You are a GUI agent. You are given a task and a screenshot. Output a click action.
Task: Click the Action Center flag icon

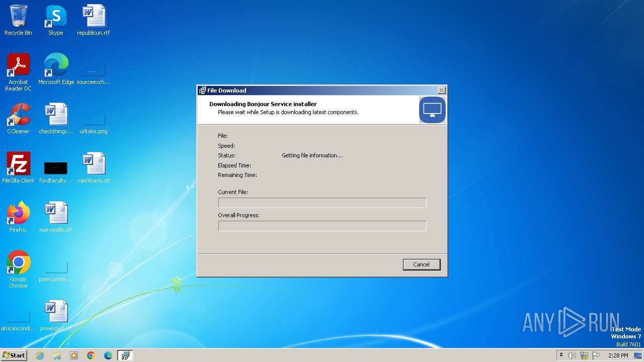(x=596, y=355)
